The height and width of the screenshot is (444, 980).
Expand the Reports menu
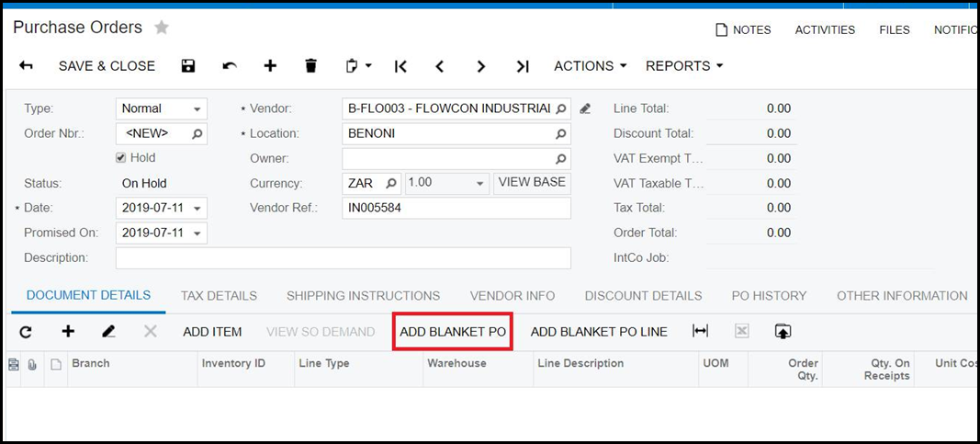(684, 66)
